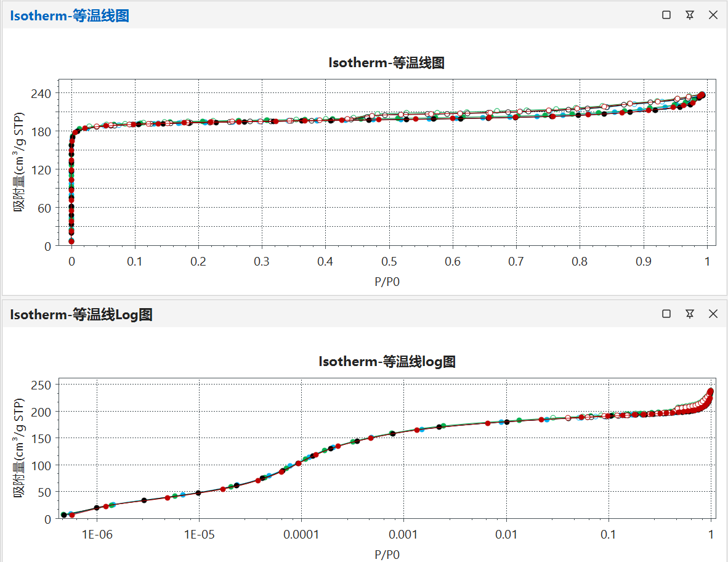Click the 吸附量 y-axis label of upper chart
The height and width of the screenshot is (562, 728).
coord(18,162)
